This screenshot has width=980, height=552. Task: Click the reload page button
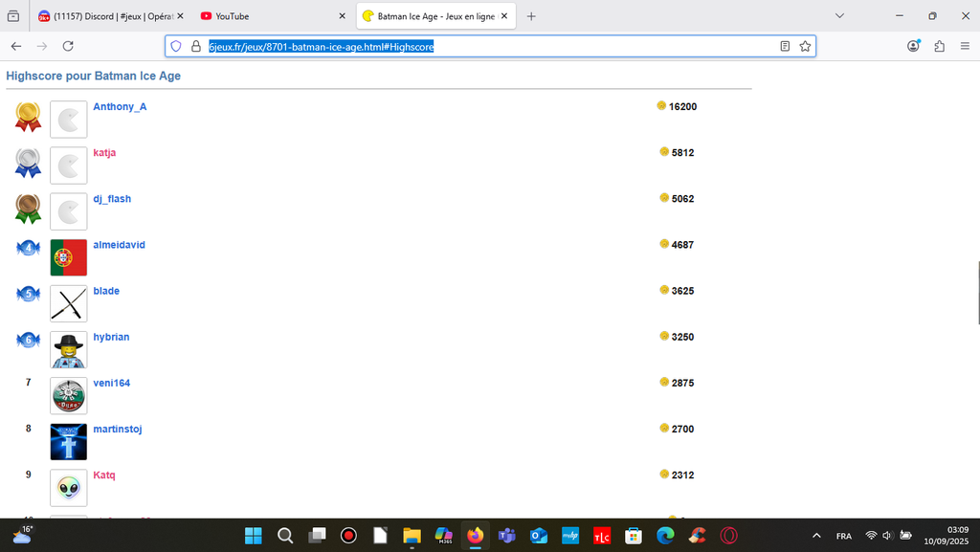point(68,46)
